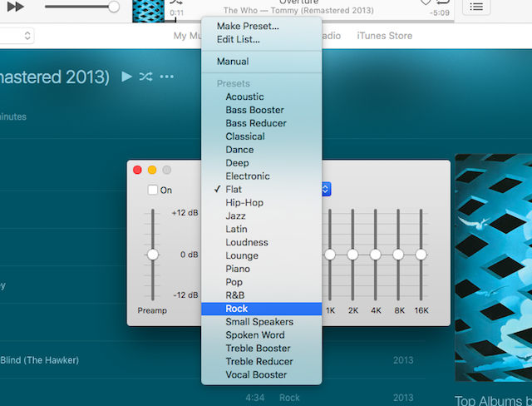Open the media library selector stepper

point(27,36)
